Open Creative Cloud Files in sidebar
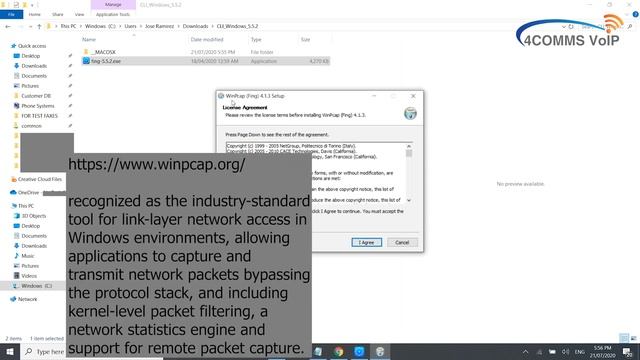 tap(40, 179)
